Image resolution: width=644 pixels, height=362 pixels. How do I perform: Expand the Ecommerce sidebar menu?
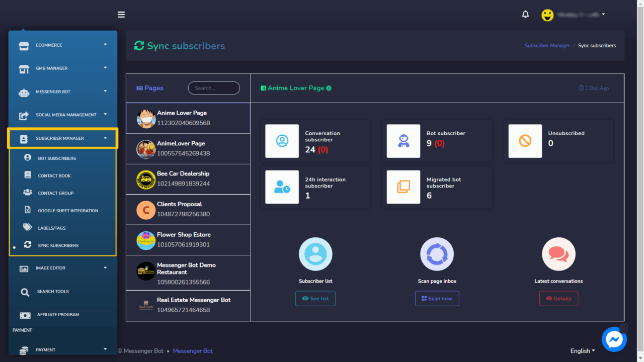(62, 45)
